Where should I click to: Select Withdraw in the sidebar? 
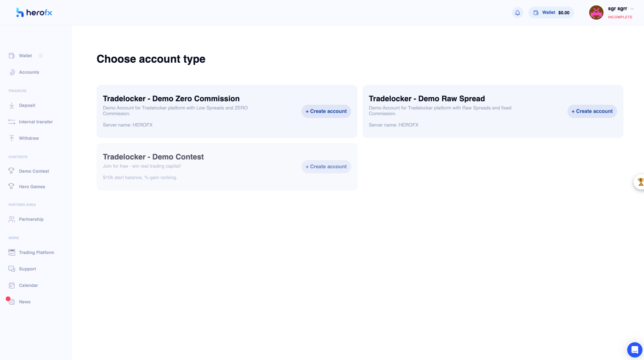29,138
